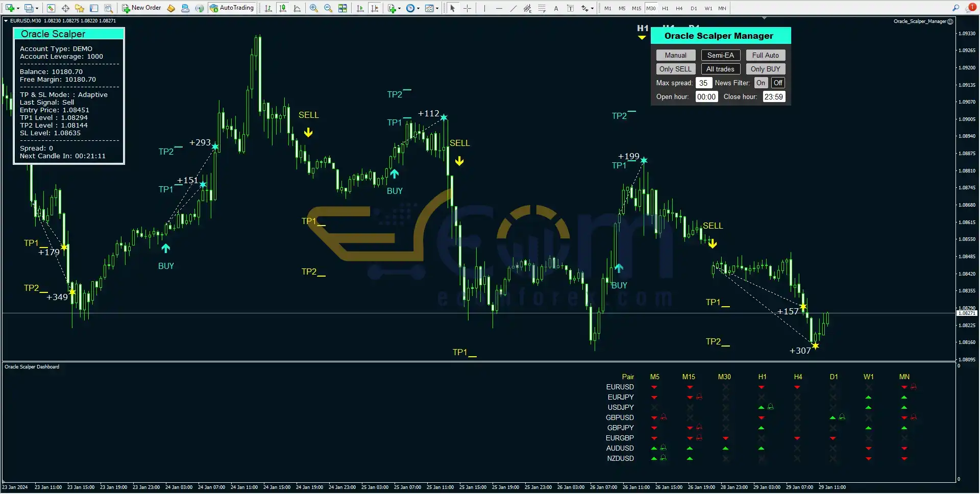
Task: Click the Max spread field showing 35
Action: pos(703,83)
